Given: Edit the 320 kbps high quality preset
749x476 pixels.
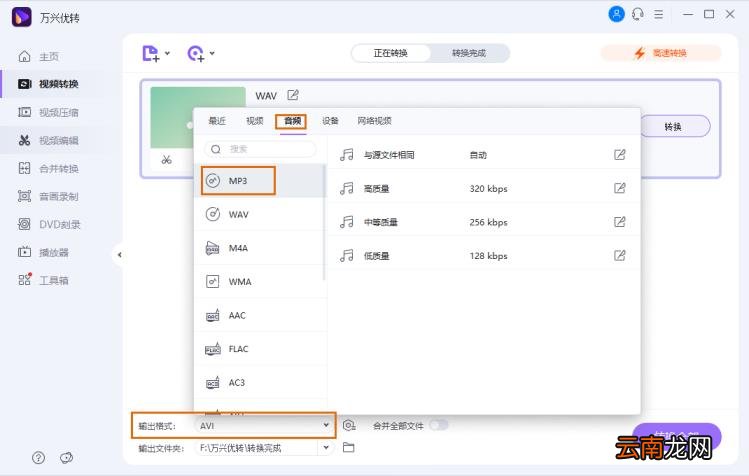Looking at the screenshot, I should point(620,188).
